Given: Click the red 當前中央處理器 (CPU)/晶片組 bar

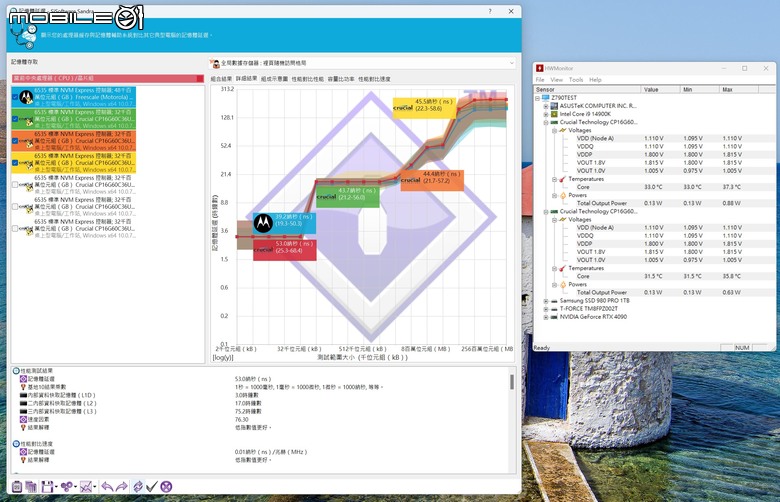Looking at the screenshot, I should (108, 79).
